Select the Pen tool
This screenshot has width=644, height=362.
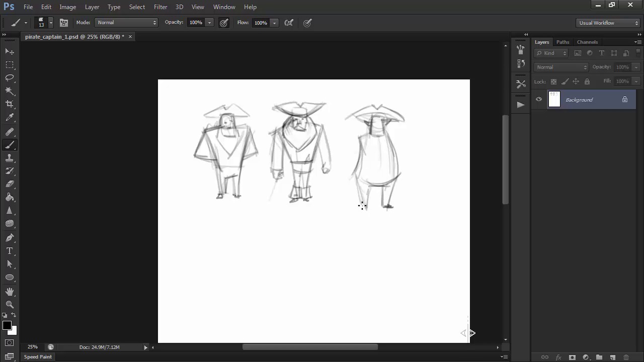(x=10, y=238)
